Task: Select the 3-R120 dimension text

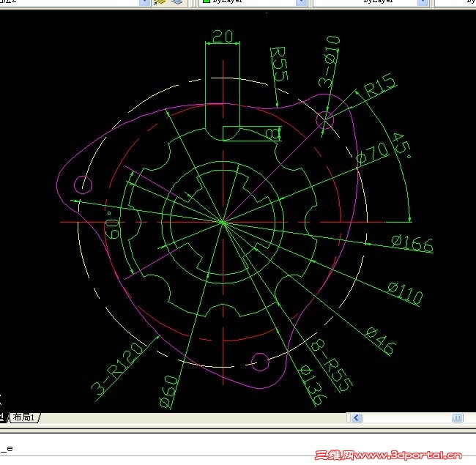Action: coord(117,369)
